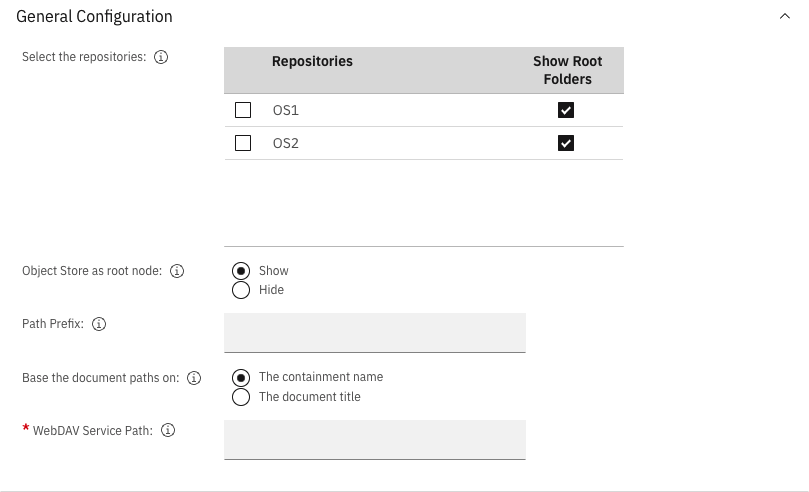Click the OS1 repository row label
The image size is (809, 492).
pyautogui.click(x=286, y=110)
